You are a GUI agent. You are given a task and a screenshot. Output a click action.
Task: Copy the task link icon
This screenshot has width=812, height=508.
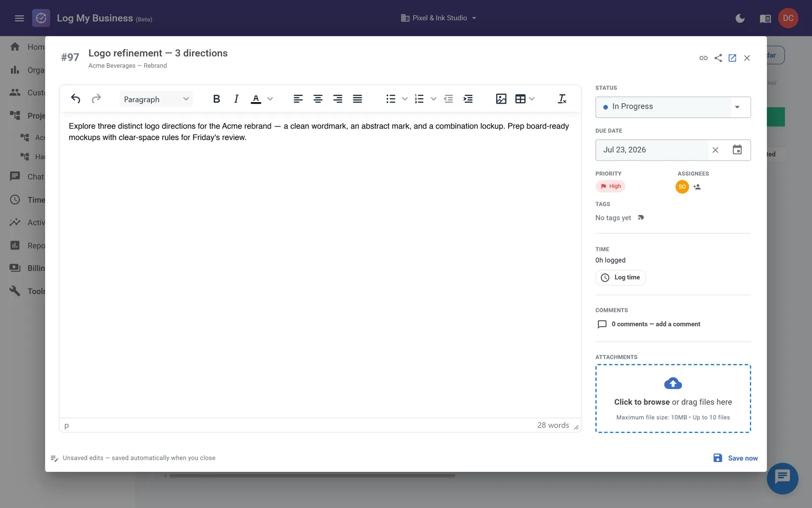[x=703, y=58]
